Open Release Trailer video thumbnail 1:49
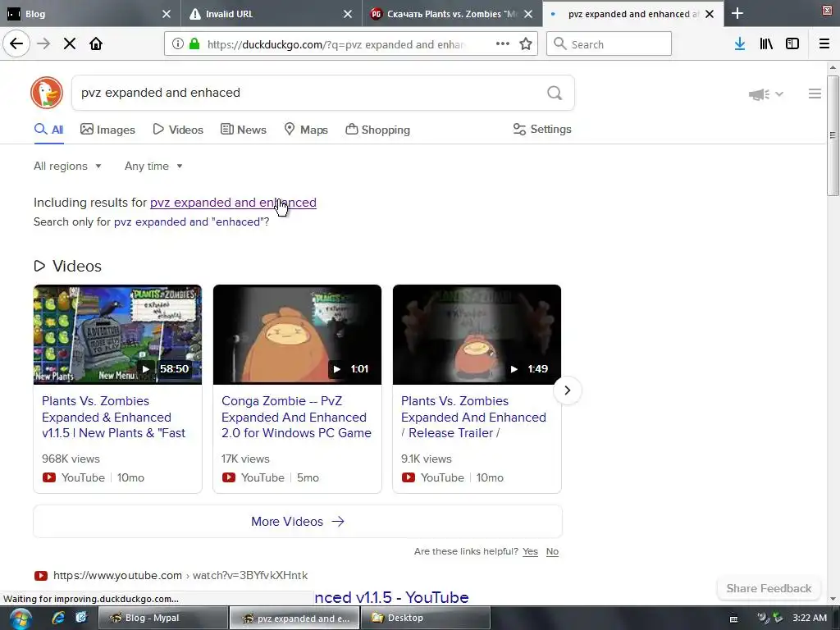840x630 pixels. click(477, 335)
